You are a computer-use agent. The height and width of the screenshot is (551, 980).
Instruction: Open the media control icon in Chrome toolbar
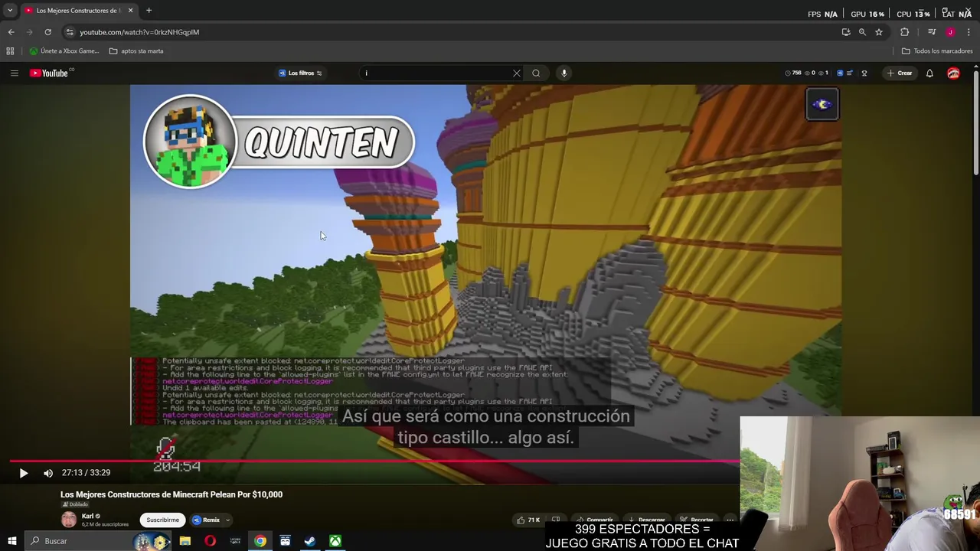(x=932, y=32)
